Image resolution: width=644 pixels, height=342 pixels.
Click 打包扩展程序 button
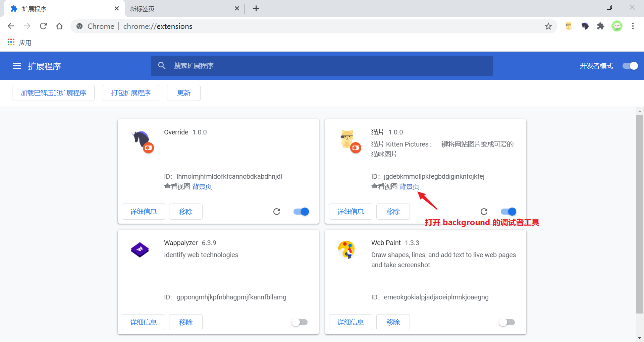[131, 93]
